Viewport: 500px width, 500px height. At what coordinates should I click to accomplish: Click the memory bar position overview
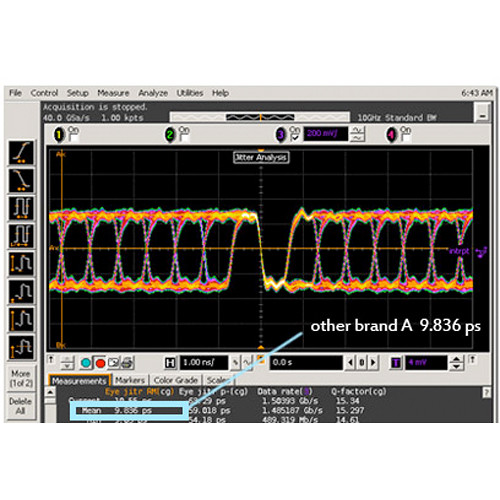(260, 117)
